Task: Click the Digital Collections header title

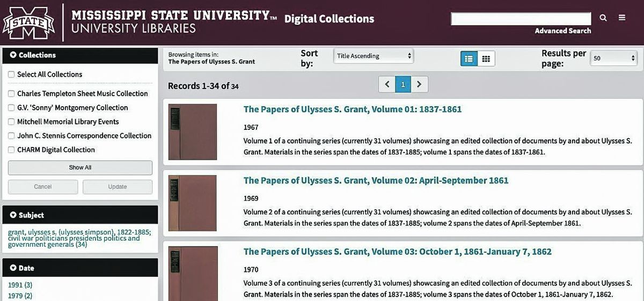Action: click(x=329, y=19)
